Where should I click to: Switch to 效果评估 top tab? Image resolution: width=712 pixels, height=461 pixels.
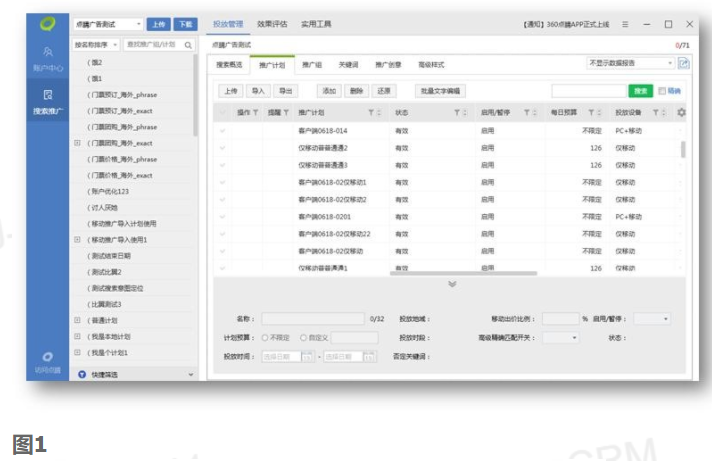pyautogui.click(x=272, y=24)
